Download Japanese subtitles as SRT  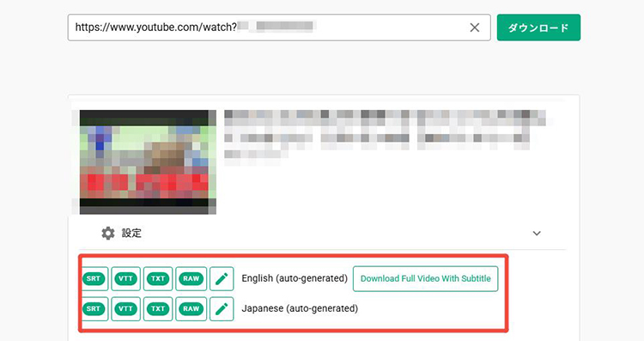94,308
